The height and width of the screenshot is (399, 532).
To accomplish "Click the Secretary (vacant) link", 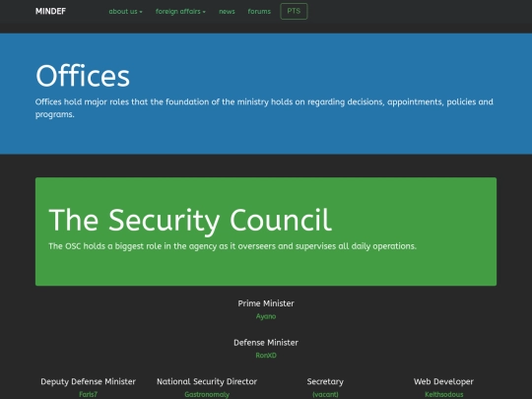I will (325, 394).
